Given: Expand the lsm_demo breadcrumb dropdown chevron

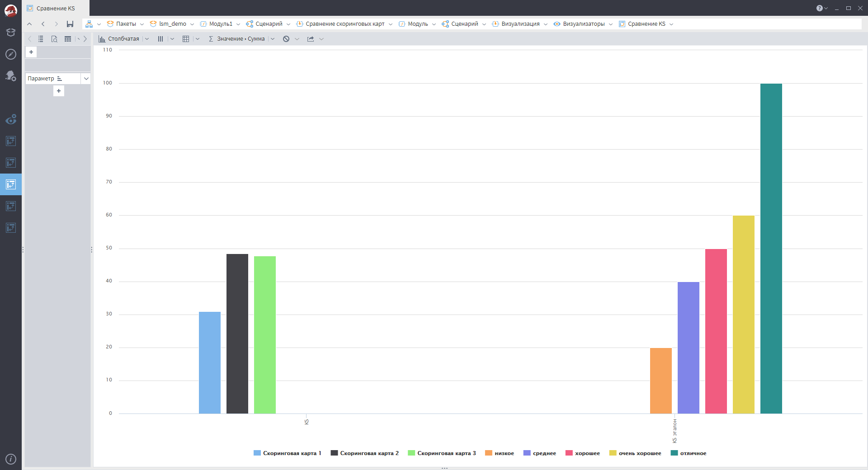Looking at the screenshot, I should [x=192, y=24].
